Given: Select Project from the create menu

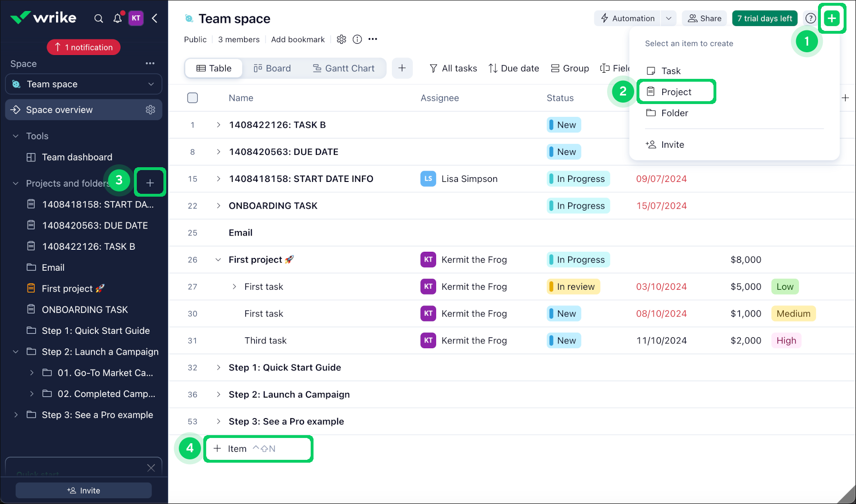Looking at the screenshot, I should pyautogui.click(x=676, y=92).
